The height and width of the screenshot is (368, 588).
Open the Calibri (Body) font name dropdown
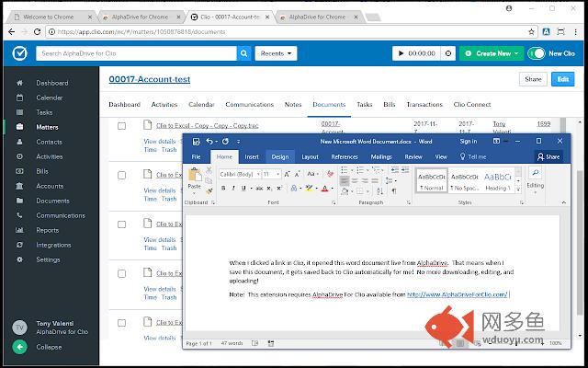click(258, 174)
